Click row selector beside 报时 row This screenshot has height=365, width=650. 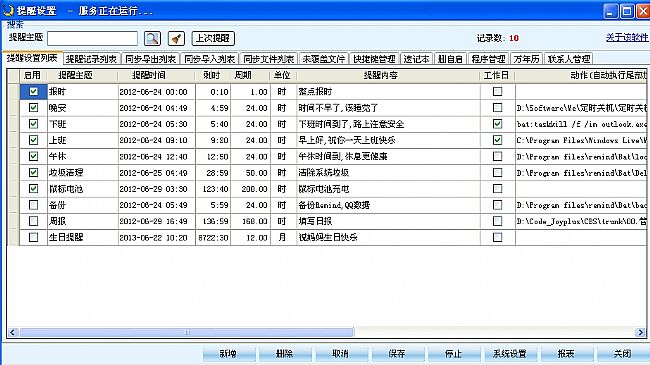[x=14, y=91]
